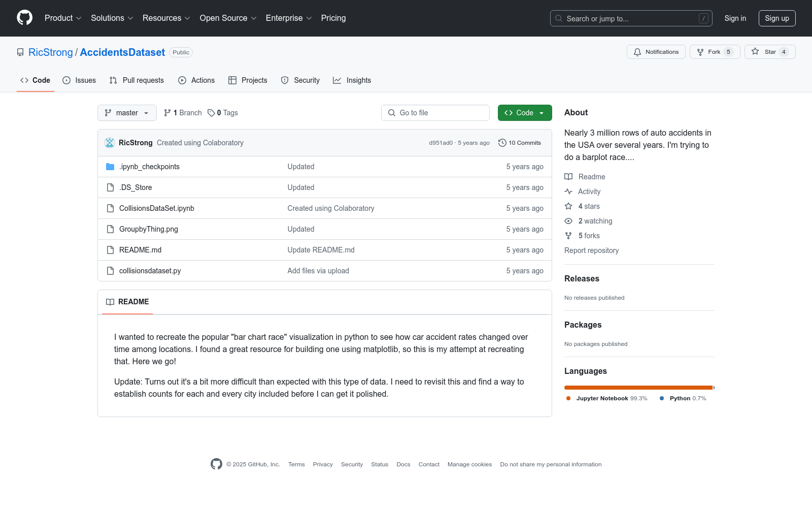812x508 pixels.
Task: Open the Enterprise dropdown
Action: pos(289,18)
